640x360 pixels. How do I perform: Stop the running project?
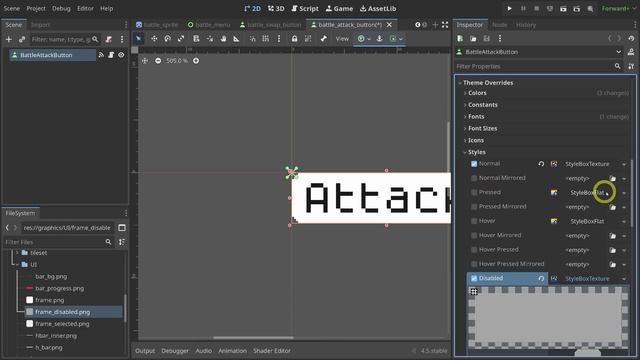click(x=536, y=9)
